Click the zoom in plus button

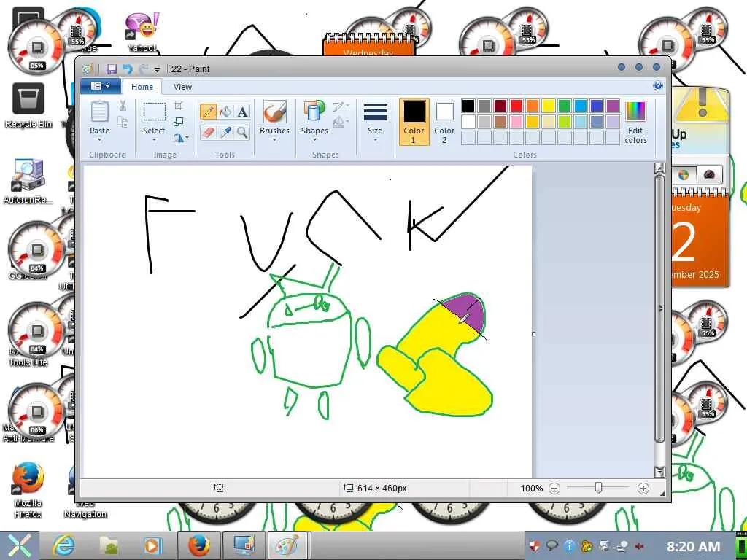point(643,488)
